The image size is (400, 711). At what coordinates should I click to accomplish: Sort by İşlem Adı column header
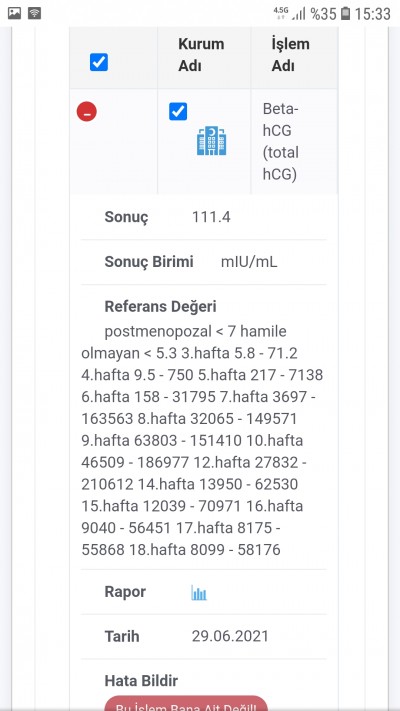click(x=290, y=55)
